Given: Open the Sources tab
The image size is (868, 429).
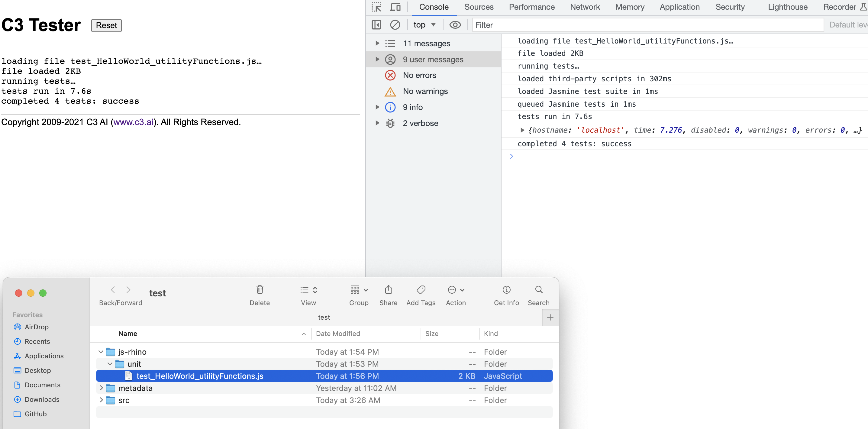Looking at the screenshot, I should coord(479,7).
